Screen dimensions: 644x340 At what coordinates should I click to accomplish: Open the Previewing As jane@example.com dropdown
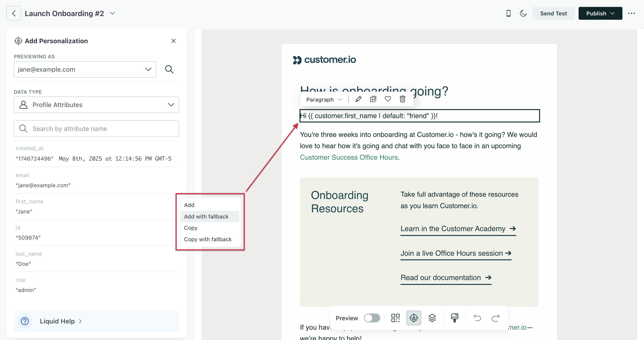[x=85, y=69]
